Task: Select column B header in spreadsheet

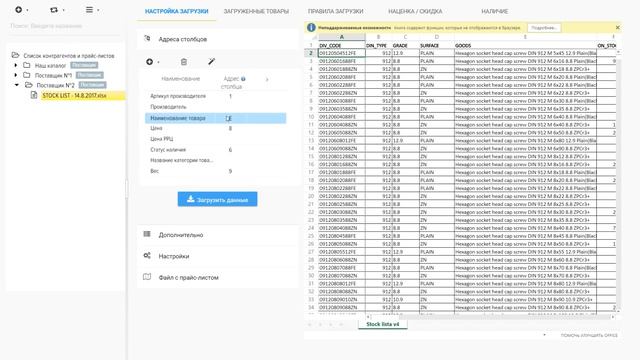Action: click(x=378, y=37)
